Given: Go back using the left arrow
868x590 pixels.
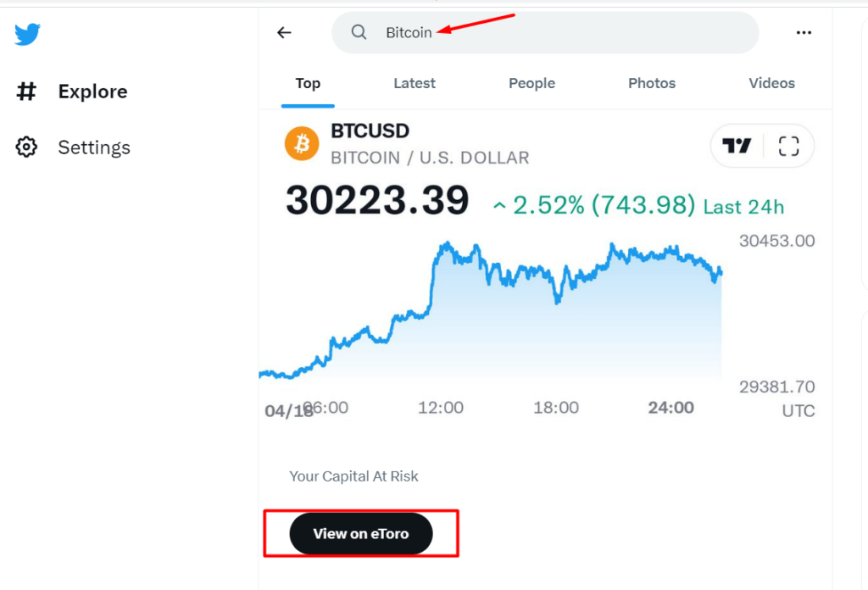Looking at the screenshot, I should point(284,33).
